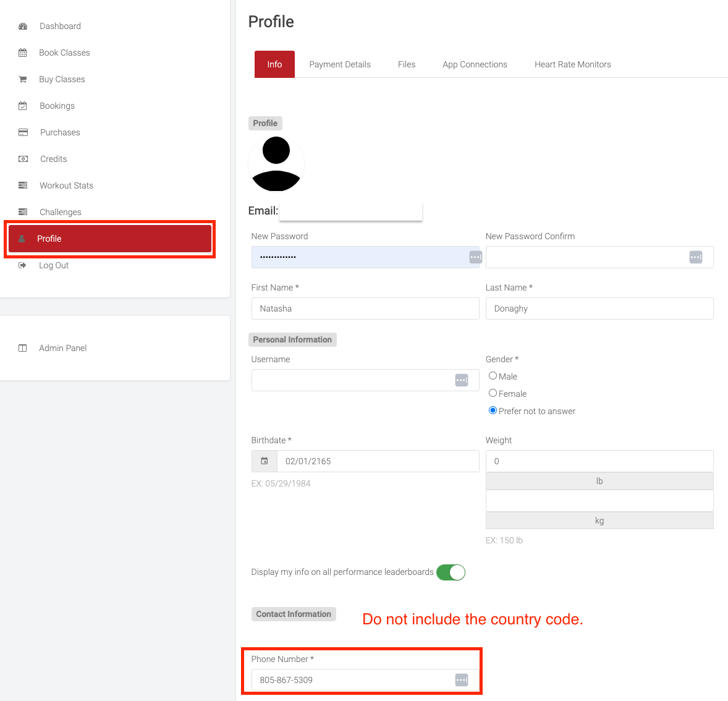The width and height of the screenshot is (728, 701).
Task: Open the Payment Details tab
Action: tap(340, 64)
